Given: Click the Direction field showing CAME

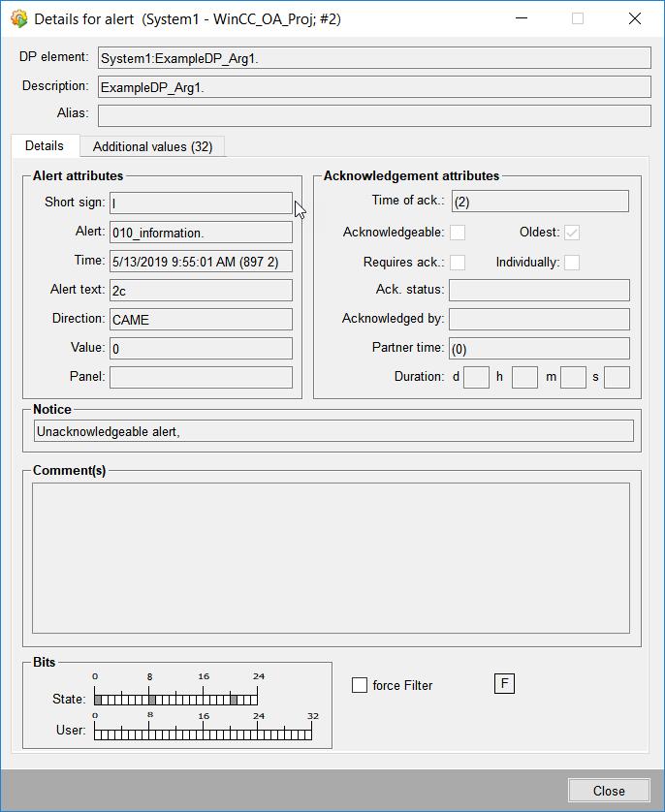Looking at the screenshot, I should (x=200, y=320).
